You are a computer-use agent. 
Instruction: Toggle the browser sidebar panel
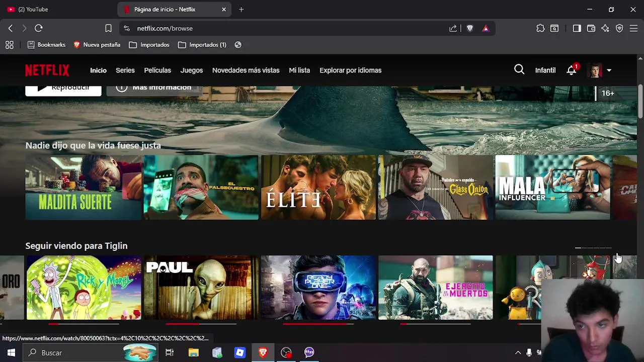(577, 28)
